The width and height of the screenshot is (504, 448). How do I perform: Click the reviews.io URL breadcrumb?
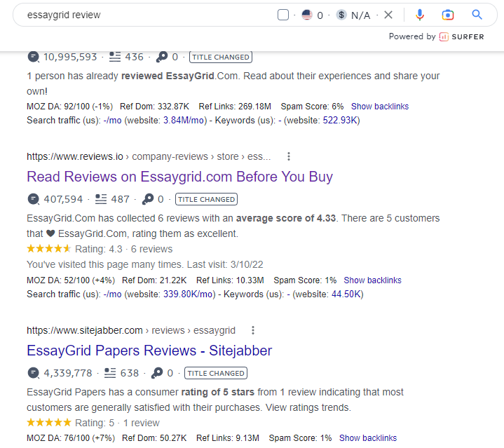pyautogui.click(x=149, y=156)
